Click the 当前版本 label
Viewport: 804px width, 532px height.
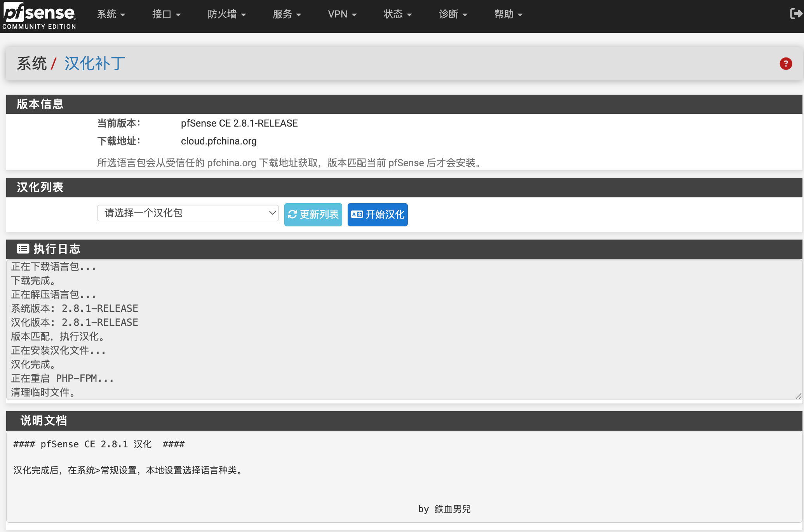click(119, 123)
